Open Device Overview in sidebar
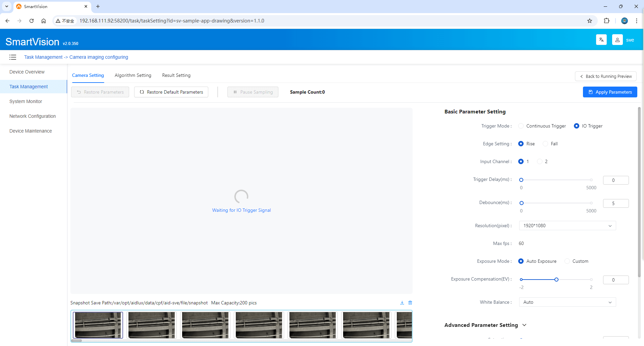Viewport: 644px width, 346px height. [34, 72]
